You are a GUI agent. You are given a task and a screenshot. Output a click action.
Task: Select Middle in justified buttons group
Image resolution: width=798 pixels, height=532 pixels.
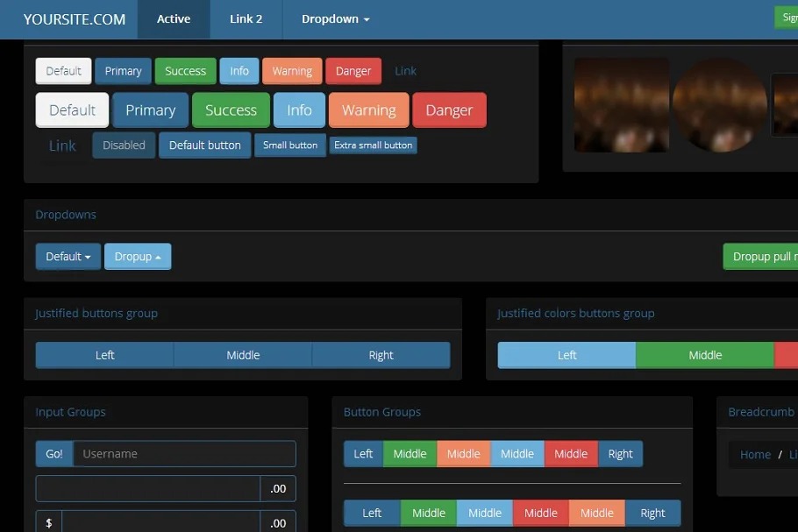tap(243, 355)
